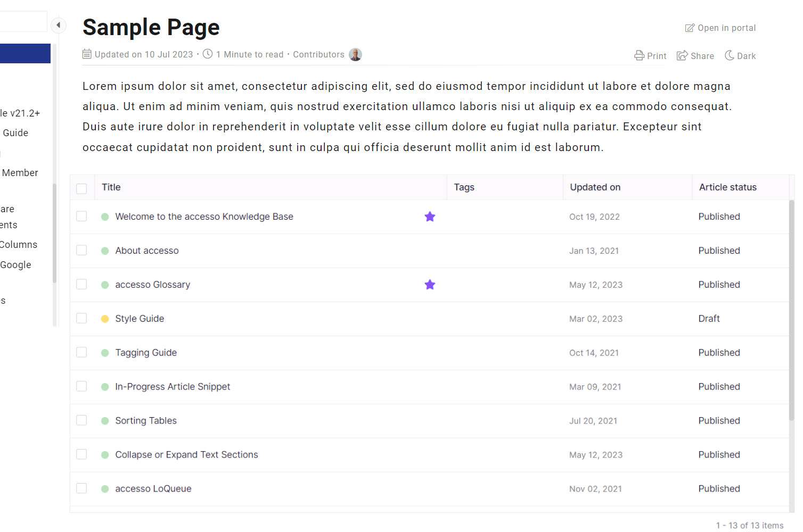Click the sidebar's vertical scrollbar

click(x=54, y=233)
